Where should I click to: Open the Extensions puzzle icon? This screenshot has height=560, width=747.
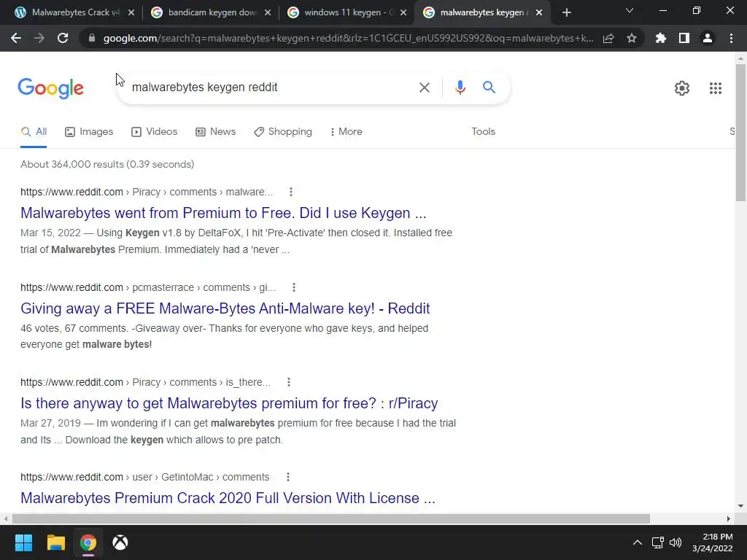coord(661,38)
